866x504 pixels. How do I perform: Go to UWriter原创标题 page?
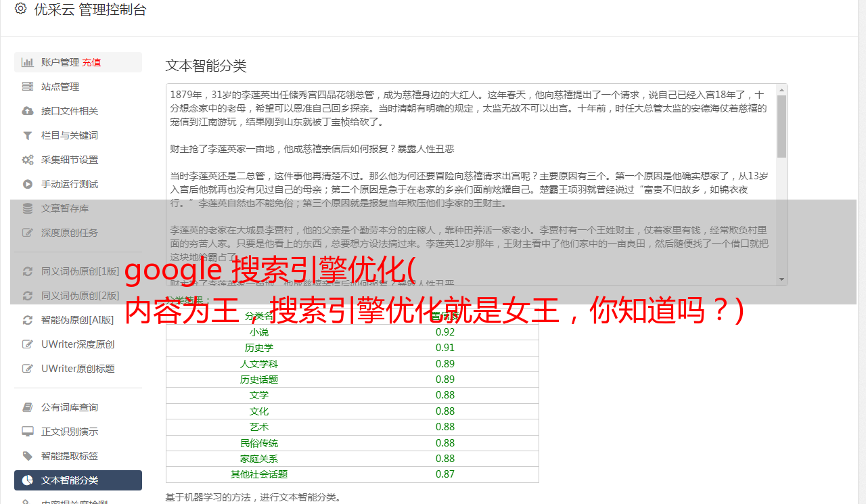(78, 369)
